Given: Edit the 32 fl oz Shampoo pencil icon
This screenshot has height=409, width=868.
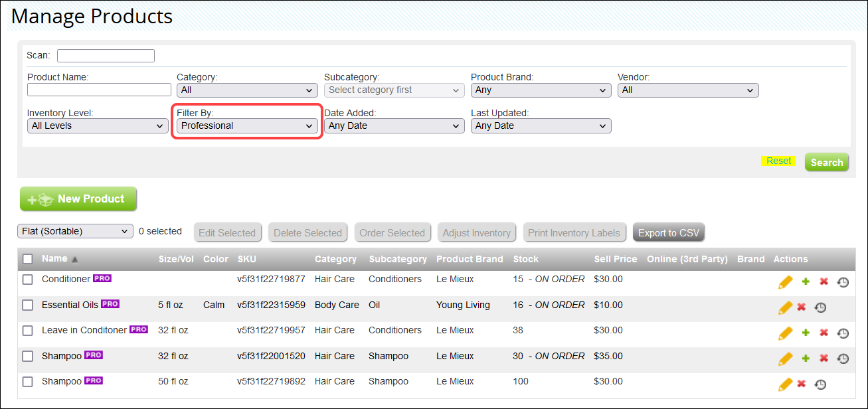Looking at the screenshot, I should [786, 359].
